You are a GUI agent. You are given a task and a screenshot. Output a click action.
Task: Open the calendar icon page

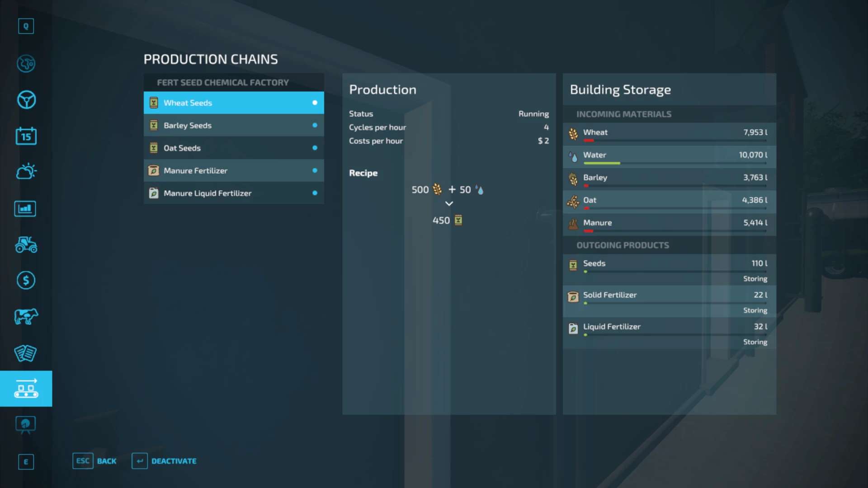pyautogui.click(x=26, y=136)
